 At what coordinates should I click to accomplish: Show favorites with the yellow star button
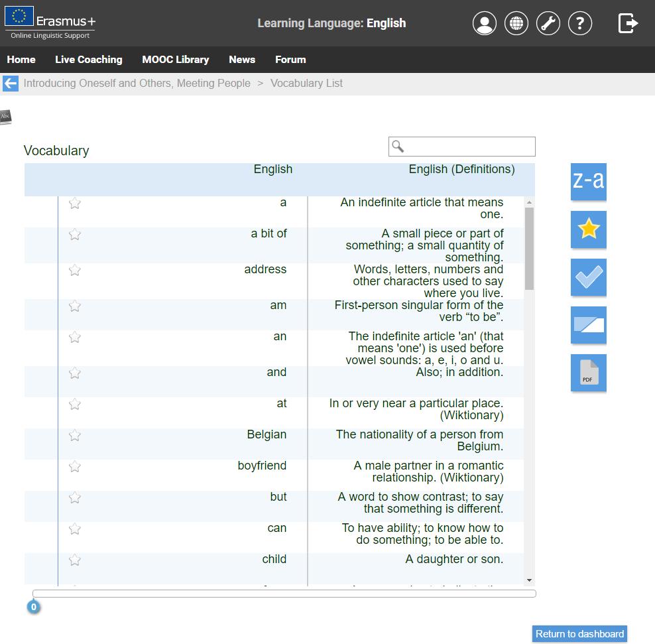(588, 229)
